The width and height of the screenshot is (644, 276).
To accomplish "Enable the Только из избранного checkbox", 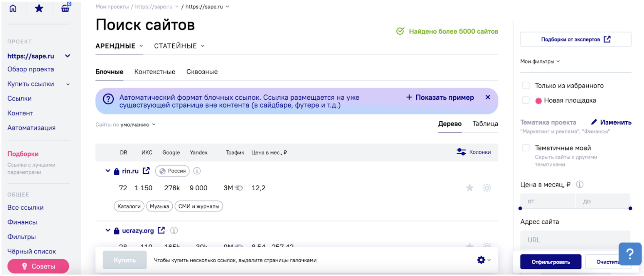I will coord(525,86).
